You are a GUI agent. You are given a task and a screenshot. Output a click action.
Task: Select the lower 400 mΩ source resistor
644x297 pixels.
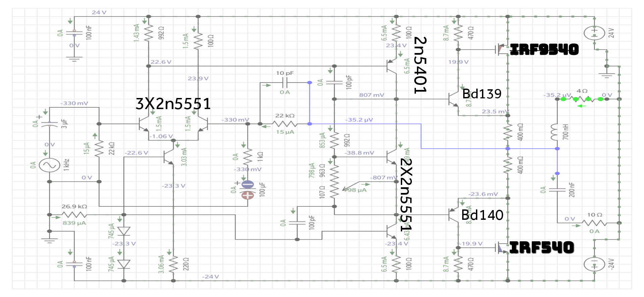(508, 165)
